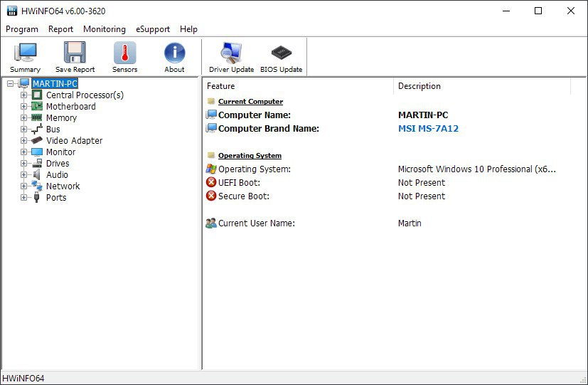Click the Description column header

pos(482,86)
